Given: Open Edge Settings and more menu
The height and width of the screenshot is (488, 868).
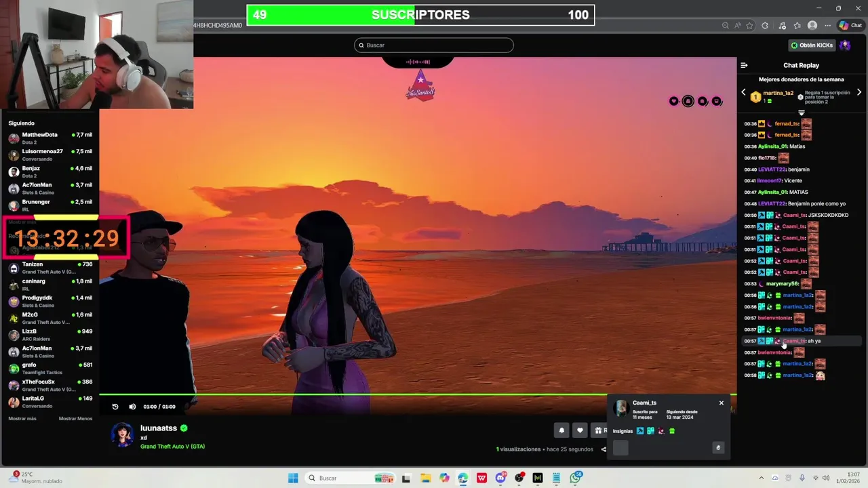Looking at the screenshot, I should tap(827, 26).
